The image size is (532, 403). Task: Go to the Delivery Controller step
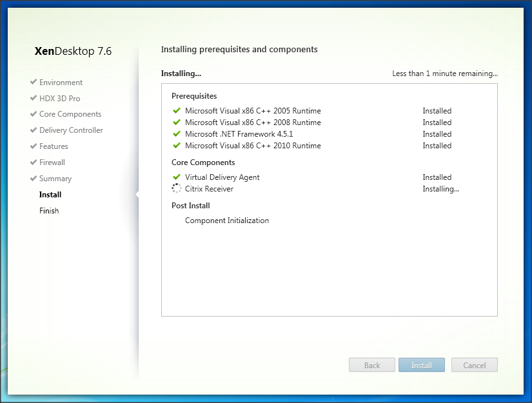[71, 130]
